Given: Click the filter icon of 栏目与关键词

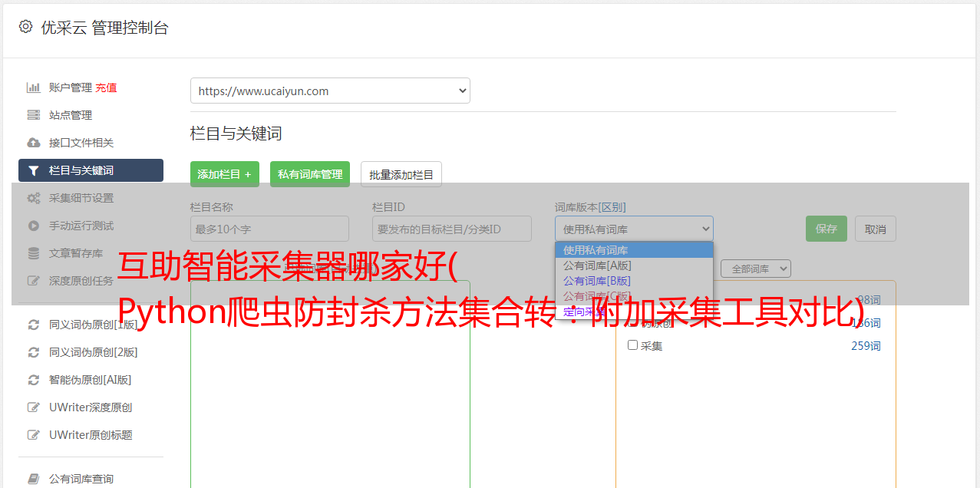Looking at the screenshot, I should [34, 170].
